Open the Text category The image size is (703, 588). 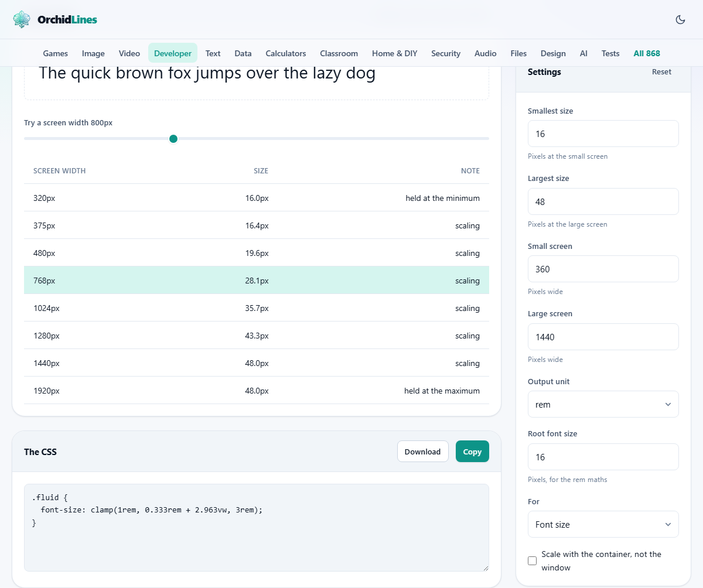[213, 53]
